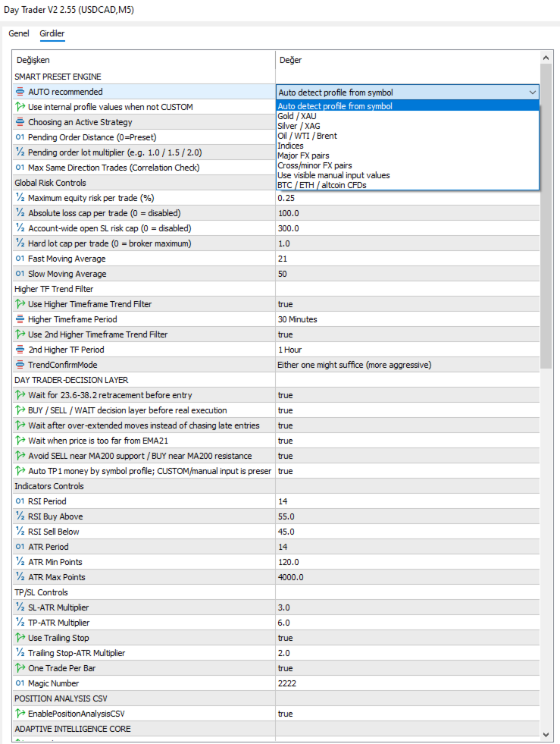The width and height of the screenshot is (560, 744).
Task: Switch to the Genel tab
Action: 19,33
